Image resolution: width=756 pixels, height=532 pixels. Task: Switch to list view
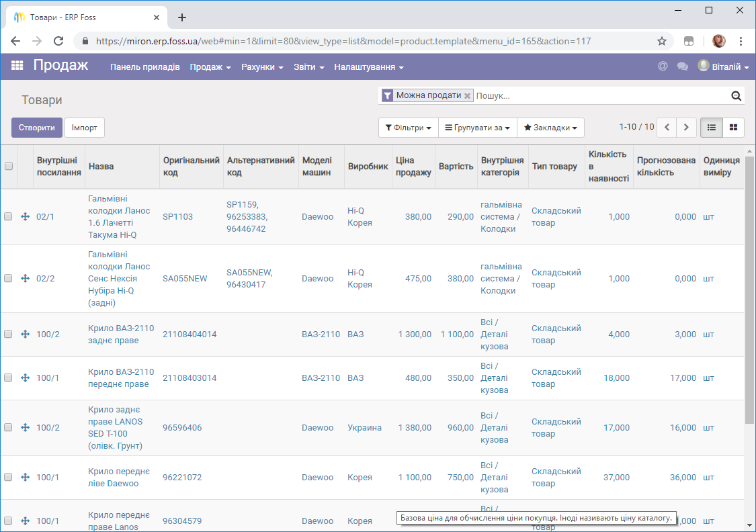click(x=711, y=128)
